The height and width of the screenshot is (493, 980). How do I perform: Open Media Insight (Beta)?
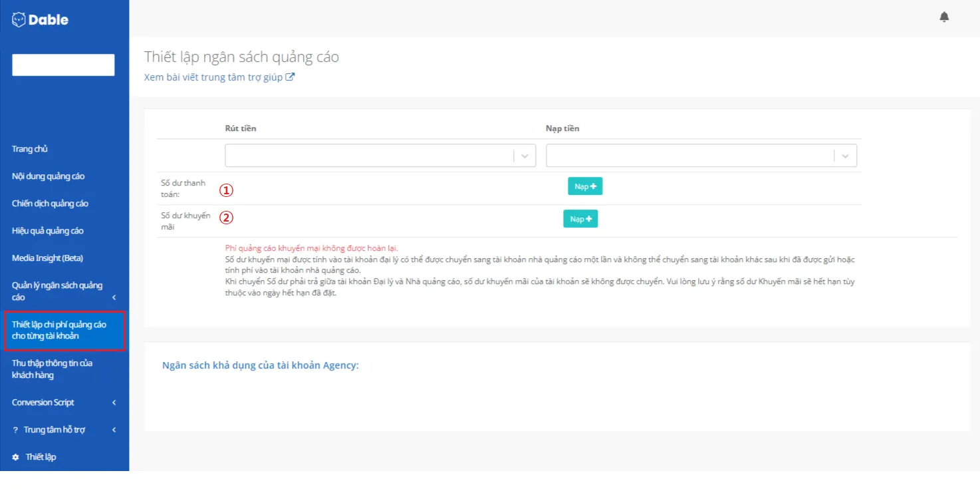point(47,258)
